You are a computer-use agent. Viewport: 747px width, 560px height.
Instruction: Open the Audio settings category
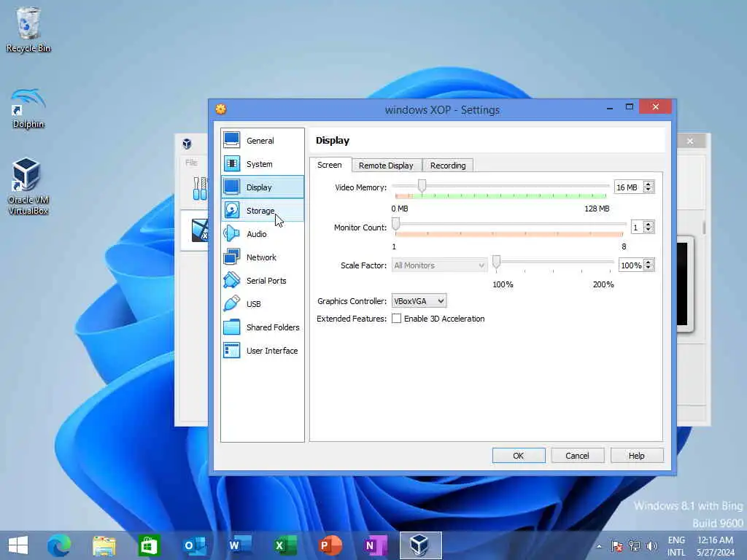[263, 234]
